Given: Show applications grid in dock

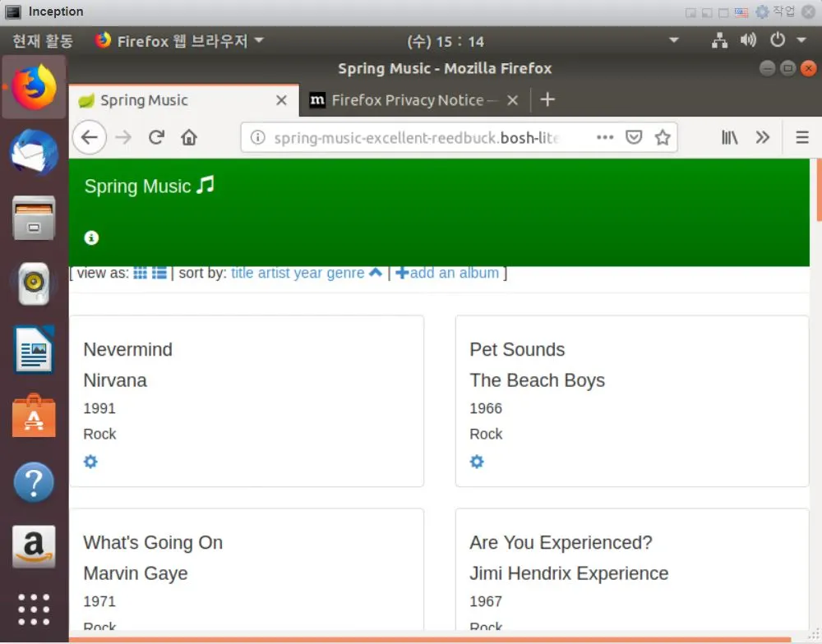Looking at the screenshot, I should (34, 610).
